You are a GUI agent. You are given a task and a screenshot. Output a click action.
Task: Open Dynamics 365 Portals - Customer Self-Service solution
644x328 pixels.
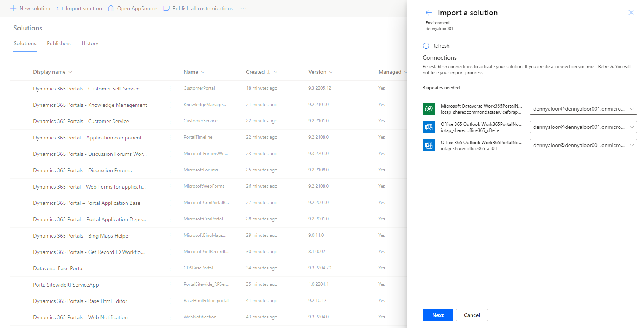tap(89, 89)
